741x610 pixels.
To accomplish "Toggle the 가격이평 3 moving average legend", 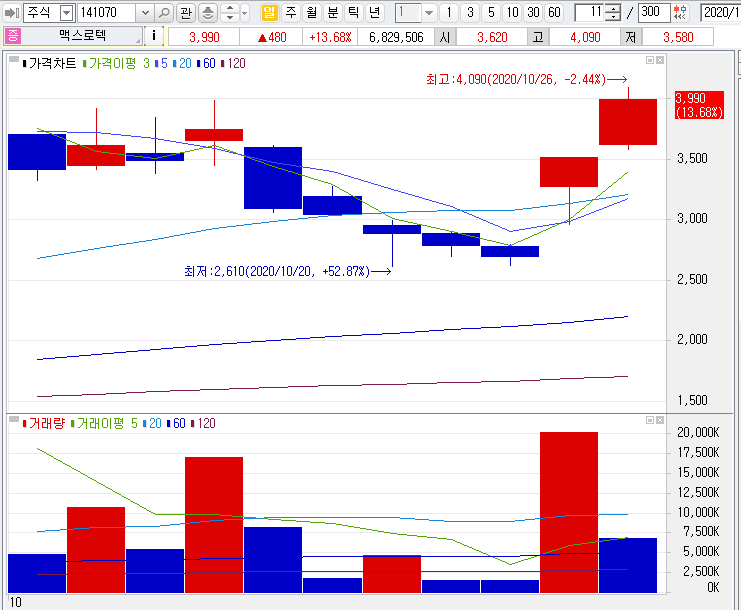I will click(116, 63).
